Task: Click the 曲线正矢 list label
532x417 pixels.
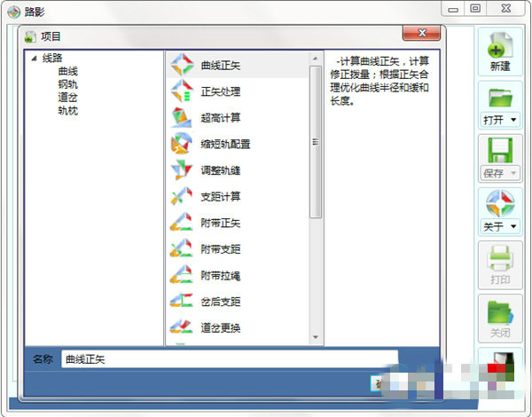Action: pyautogui.click(x=221, y=65)
